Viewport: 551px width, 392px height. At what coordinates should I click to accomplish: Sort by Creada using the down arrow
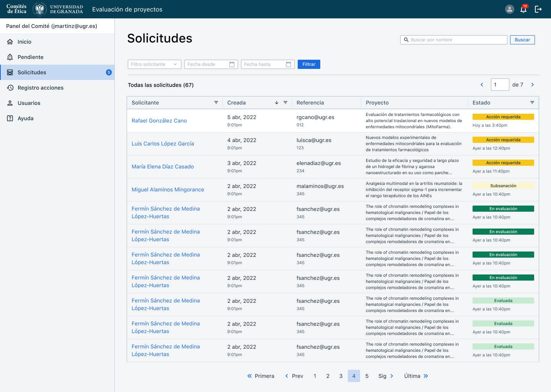pos(277,103)
